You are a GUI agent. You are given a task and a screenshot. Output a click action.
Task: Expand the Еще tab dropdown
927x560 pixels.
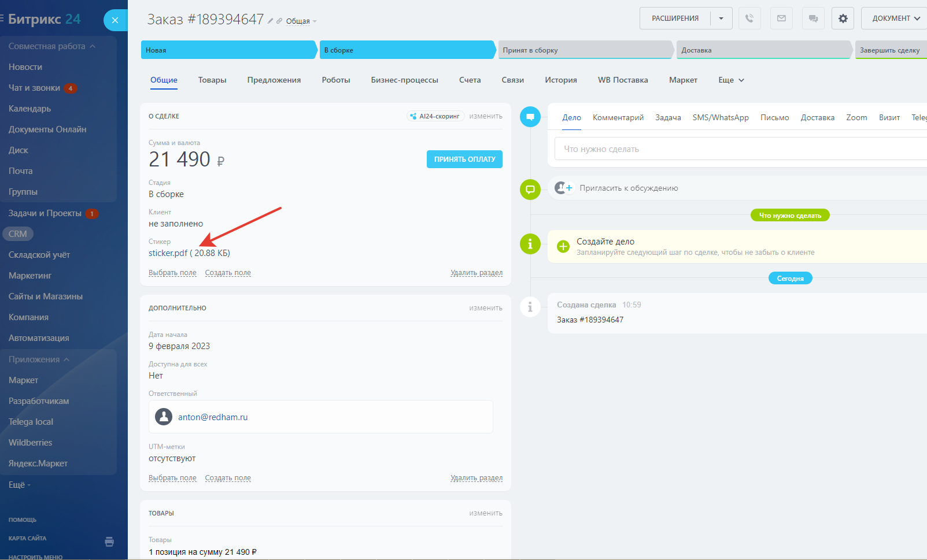(731, 80)
